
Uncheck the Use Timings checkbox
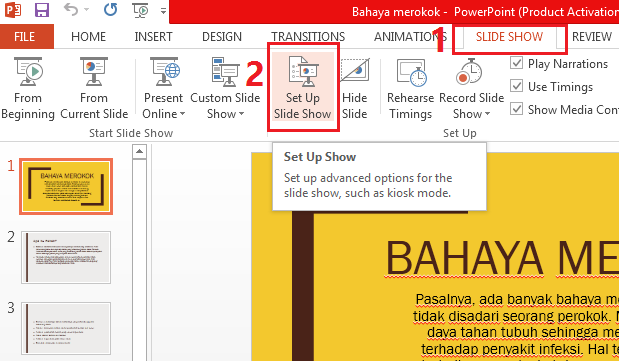(516, 86)
